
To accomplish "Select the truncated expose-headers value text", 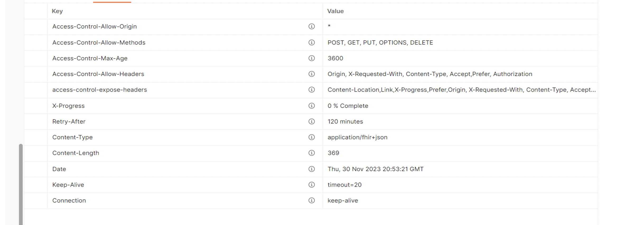I will click(x=461, y=90).
